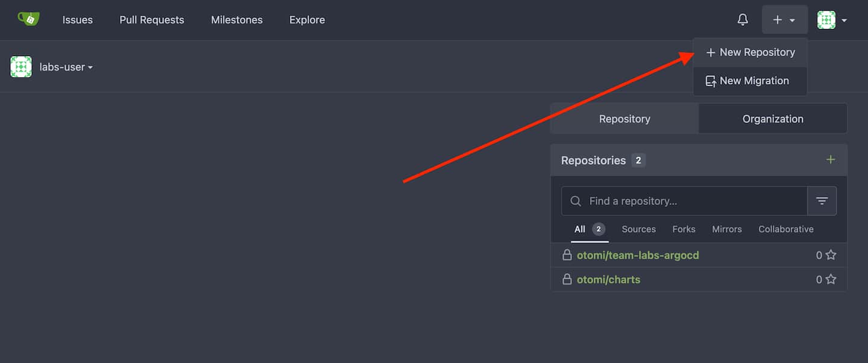Open the otomi/team-labs-argocd repository link
Screen dimensions: 868x363
point(638,255)
